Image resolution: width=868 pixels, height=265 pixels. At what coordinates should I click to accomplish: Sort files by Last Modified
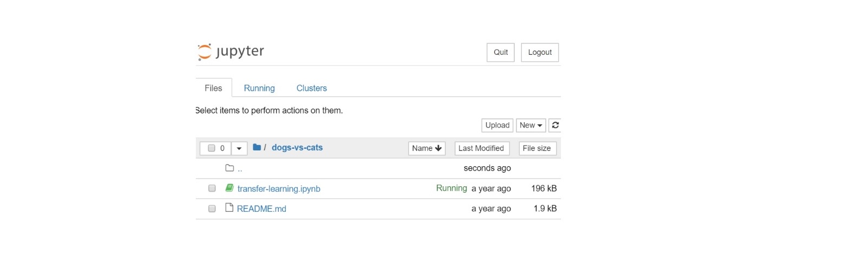pos(481,148)
